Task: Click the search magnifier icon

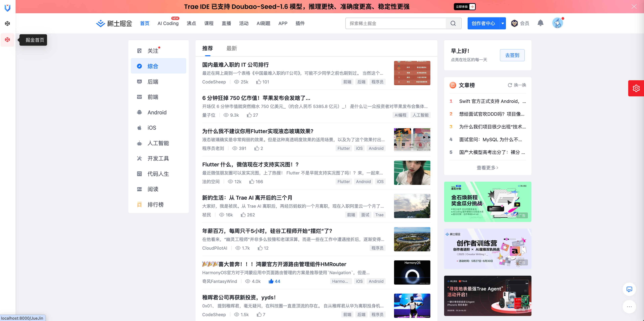Action: coord(453,23)
